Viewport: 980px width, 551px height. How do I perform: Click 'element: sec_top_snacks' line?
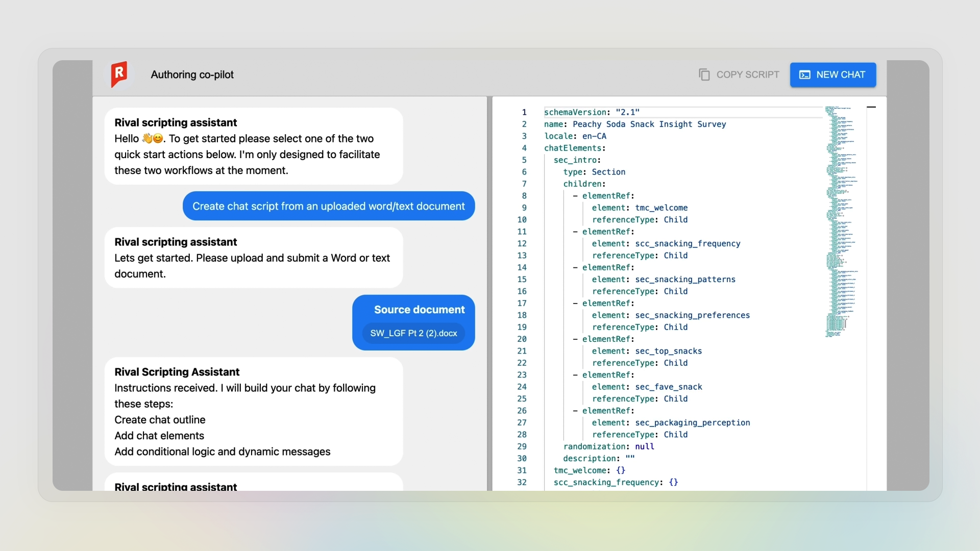click(x=647, y=351)
